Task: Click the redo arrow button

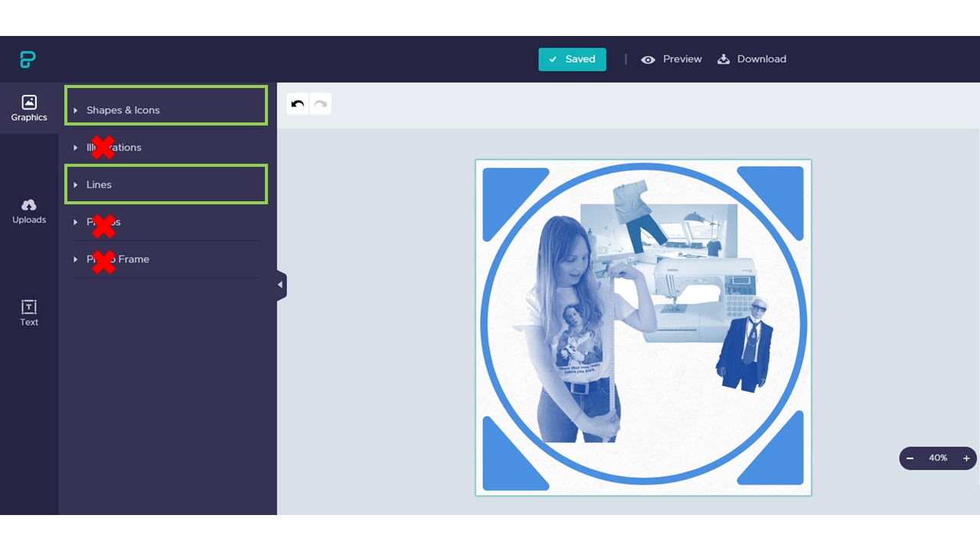Action: (320, 104)
